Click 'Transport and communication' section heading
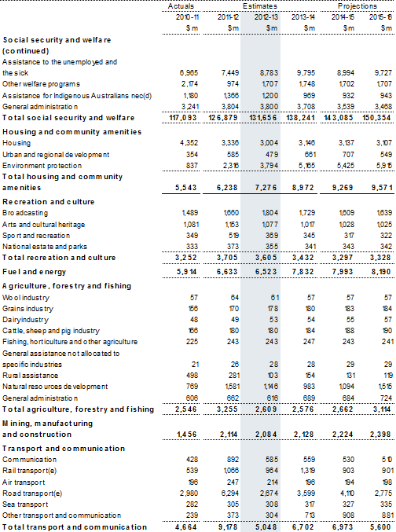Image resolution: width=396 pixels, height=532 pixels. point(64,449)
